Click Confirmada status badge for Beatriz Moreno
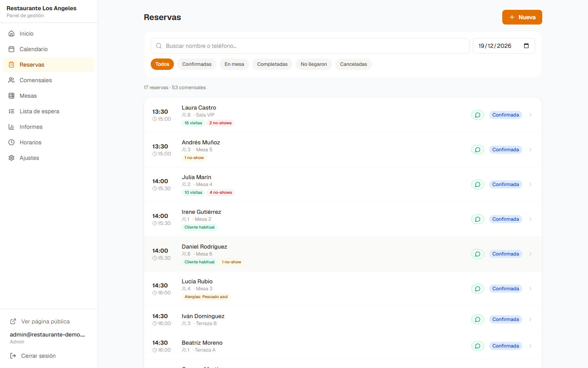 tap(506, 346)
